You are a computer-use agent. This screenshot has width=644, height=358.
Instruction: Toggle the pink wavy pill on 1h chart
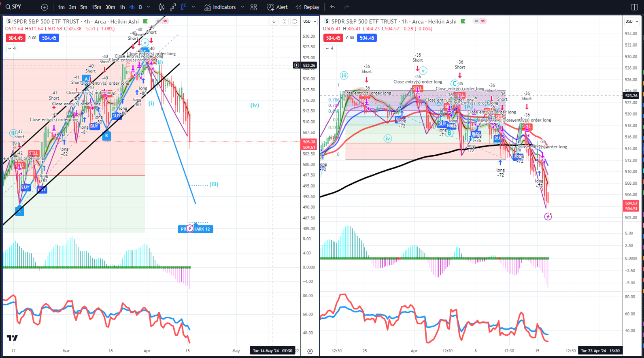tap(483, 21)
